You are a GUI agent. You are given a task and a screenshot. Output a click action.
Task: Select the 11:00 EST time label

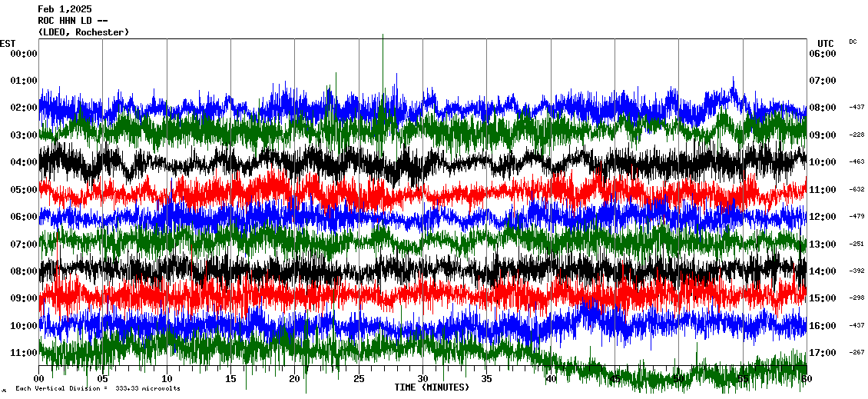(24, 353)
